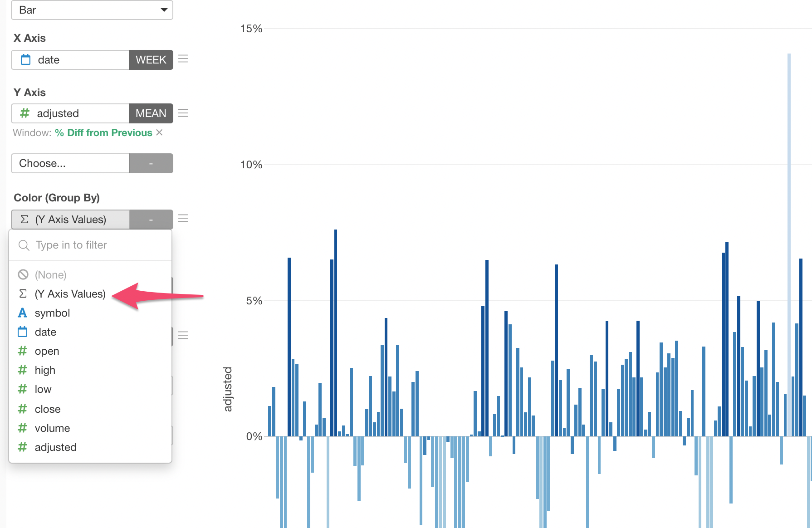Open the X Axis date column dropdown
812x528 pixels.
[x=70, y=60]
